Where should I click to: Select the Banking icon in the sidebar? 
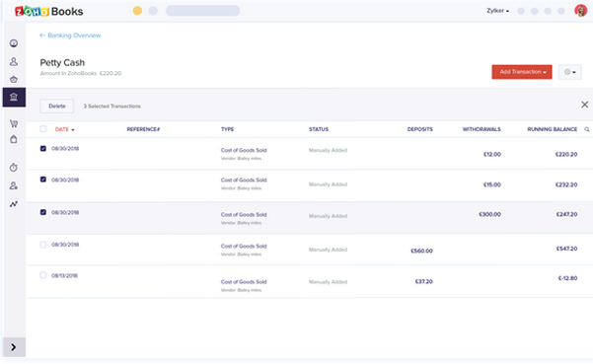coord(14,97)
